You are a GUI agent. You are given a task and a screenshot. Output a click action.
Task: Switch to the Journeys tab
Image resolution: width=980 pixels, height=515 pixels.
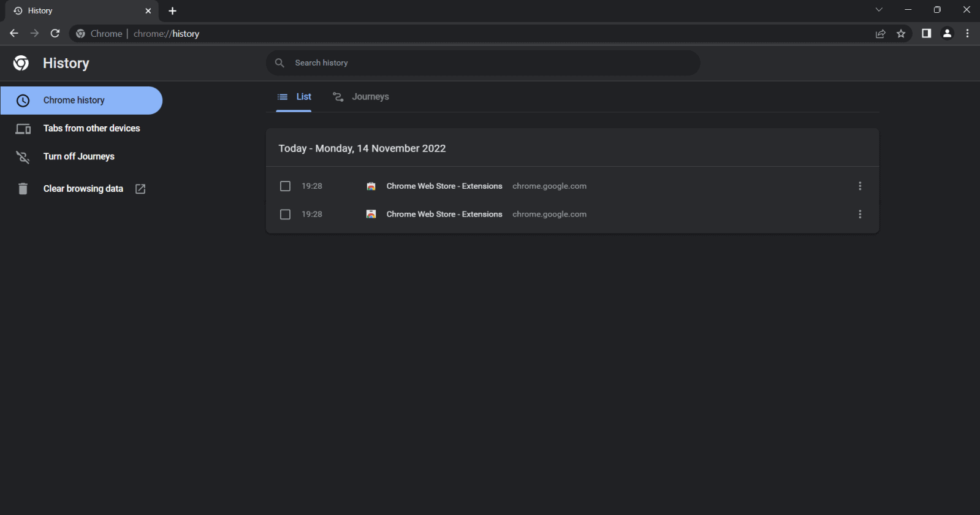[362, 97]
